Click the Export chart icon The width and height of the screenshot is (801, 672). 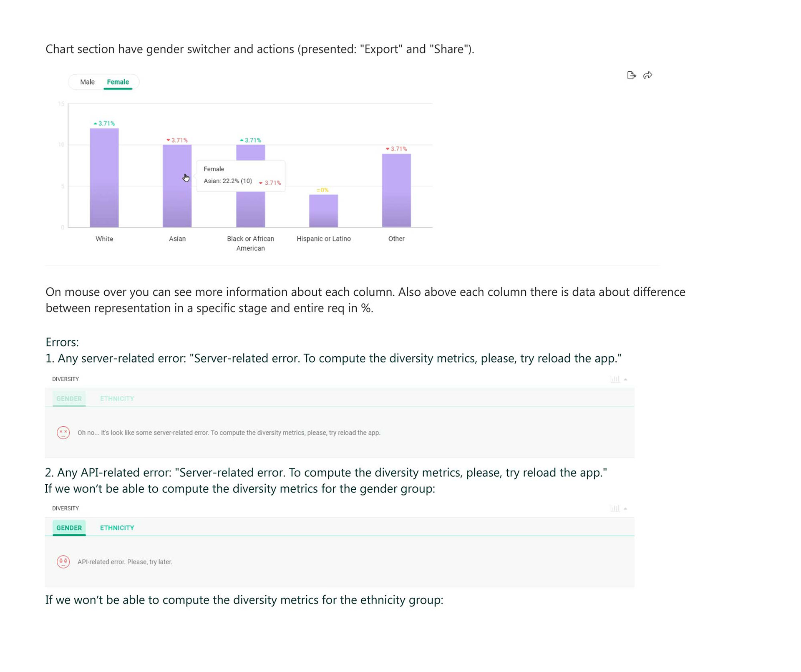[x=631, y=75]
